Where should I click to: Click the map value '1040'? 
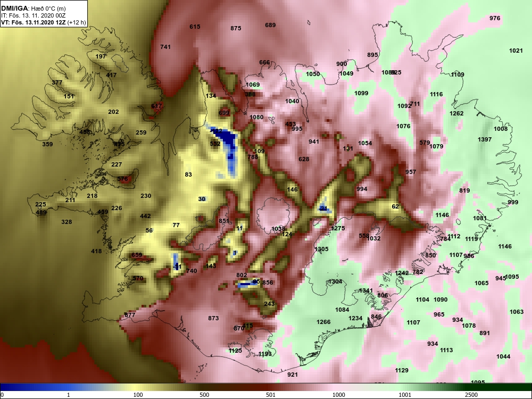coord(292,101)
